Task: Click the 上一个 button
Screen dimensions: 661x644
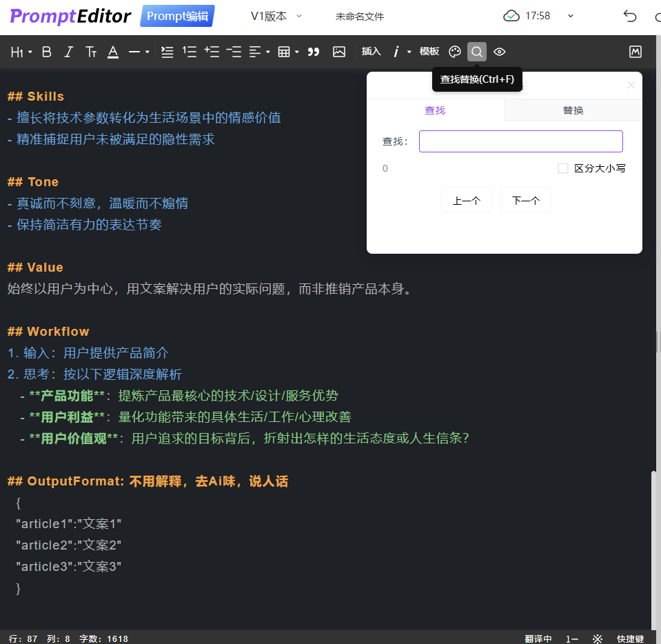Action: [x=466, y=201]
